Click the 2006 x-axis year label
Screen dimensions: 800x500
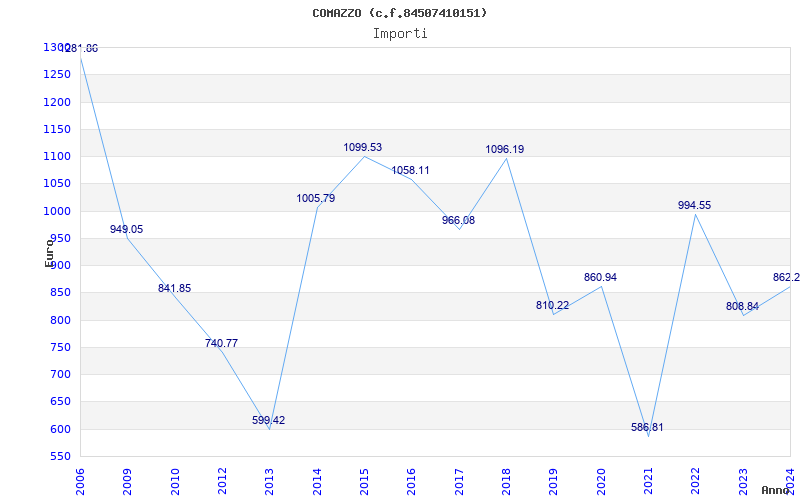click(x=80, y=482)
